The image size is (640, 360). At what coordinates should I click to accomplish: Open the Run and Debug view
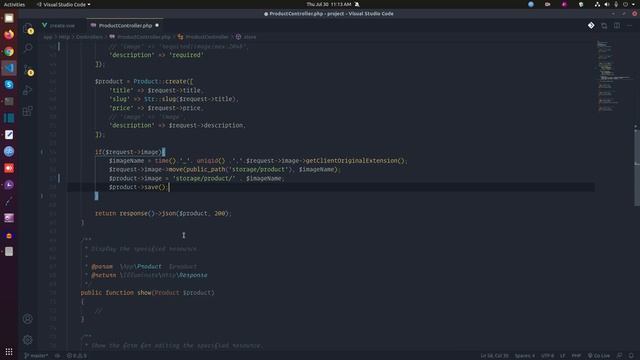tap(28, 90)
